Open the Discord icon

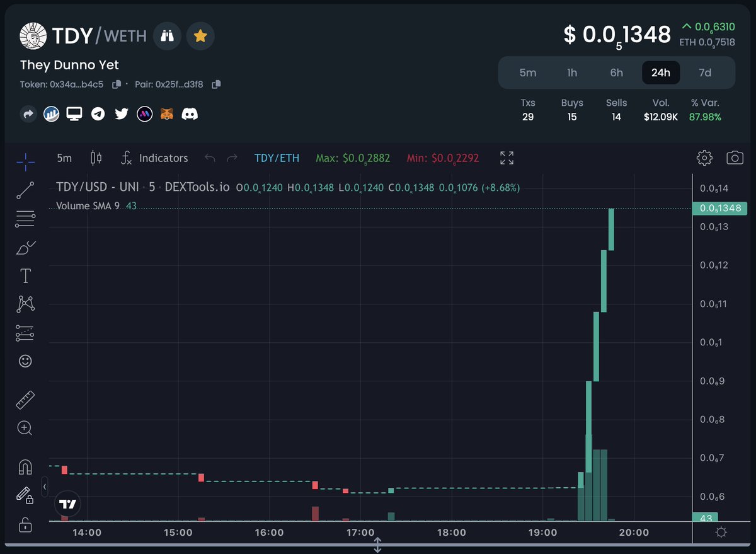click(x=190, y=114)
